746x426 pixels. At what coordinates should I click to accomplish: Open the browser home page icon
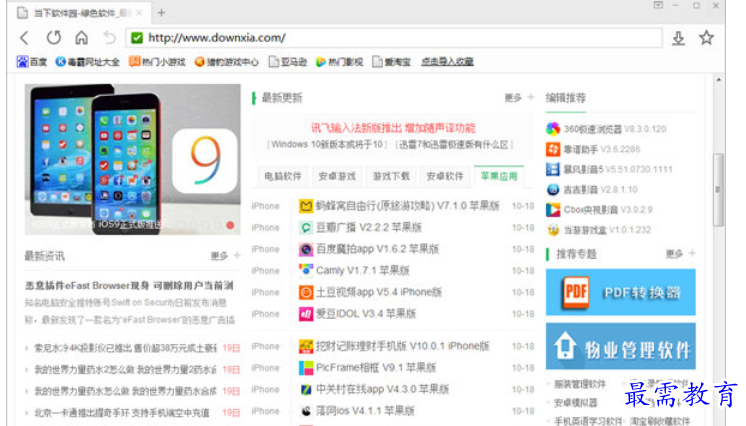click(82, 38)
